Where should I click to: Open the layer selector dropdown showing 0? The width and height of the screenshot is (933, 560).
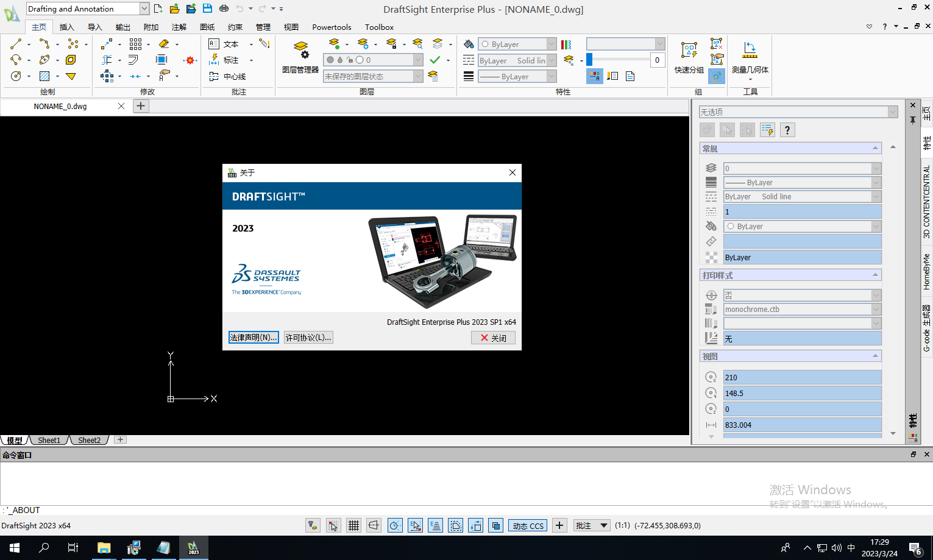(373, 60)
